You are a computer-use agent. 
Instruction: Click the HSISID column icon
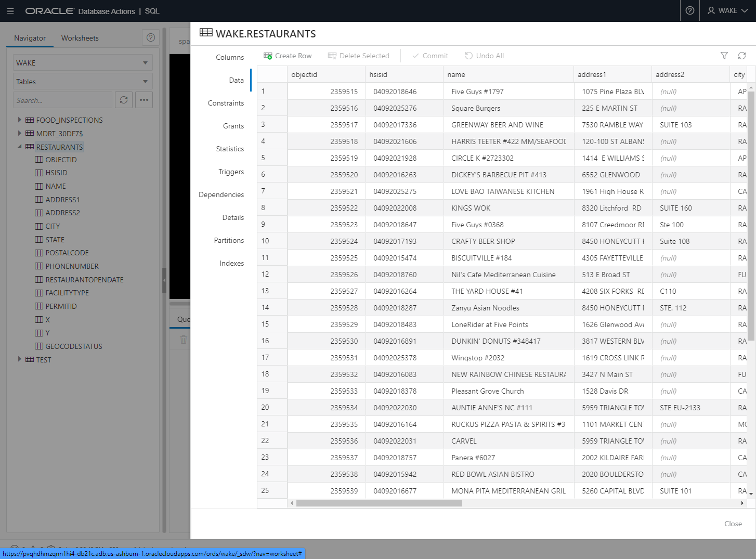[39, 173]
